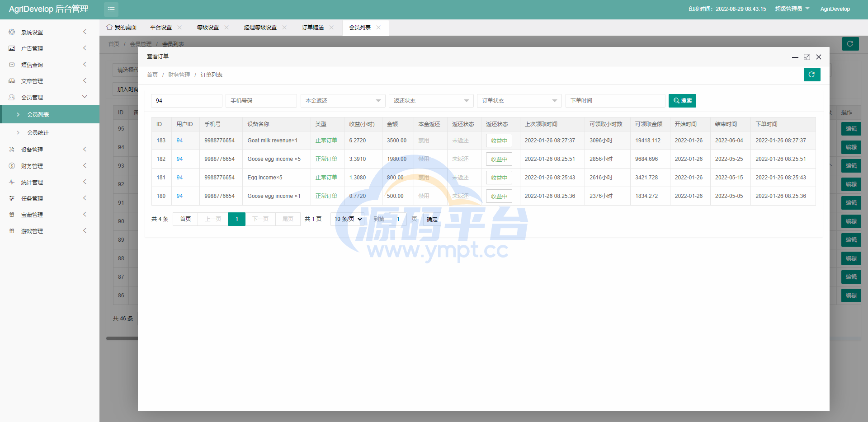Click the 首页 pagination button
Screen dimensions: 868x422
tap(185, 219)
